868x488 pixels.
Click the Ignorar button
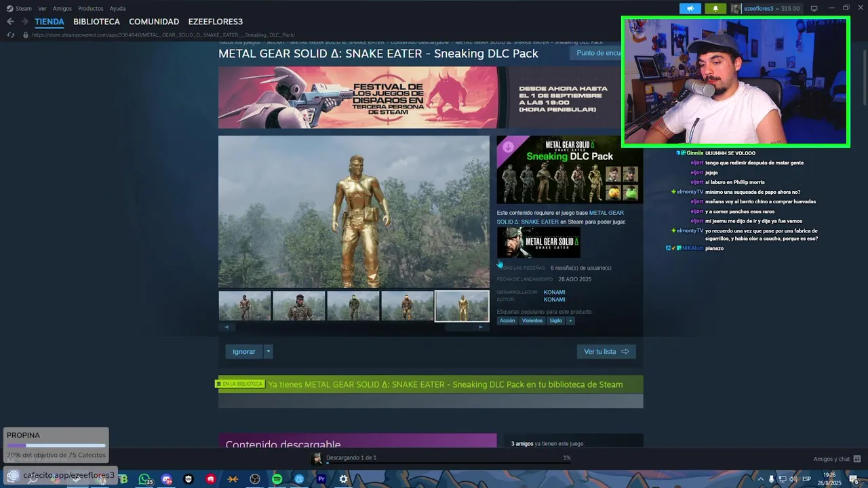click(x=244, y=351)
